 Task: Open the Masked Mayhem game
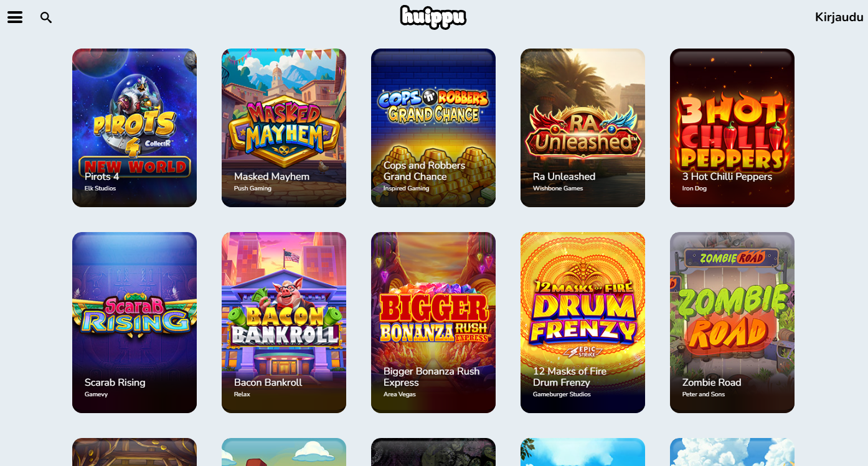pos(284,128)
